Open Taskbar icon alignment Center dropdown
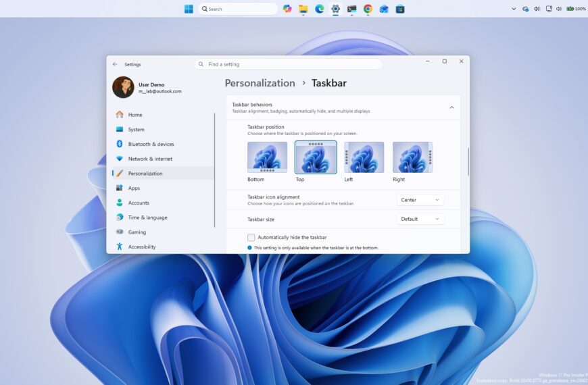 [420, 200]
